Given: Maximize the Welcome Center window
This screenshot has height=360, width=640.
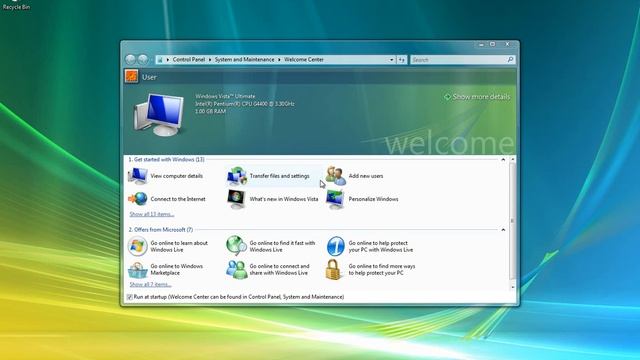Looking at the screenshot, I should pyautogui.click(x=493, y=44).
